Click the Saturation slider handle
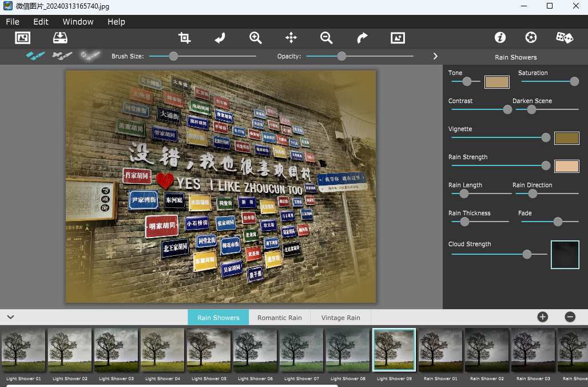This screenshot has height=387, width=588. point(574,81)
